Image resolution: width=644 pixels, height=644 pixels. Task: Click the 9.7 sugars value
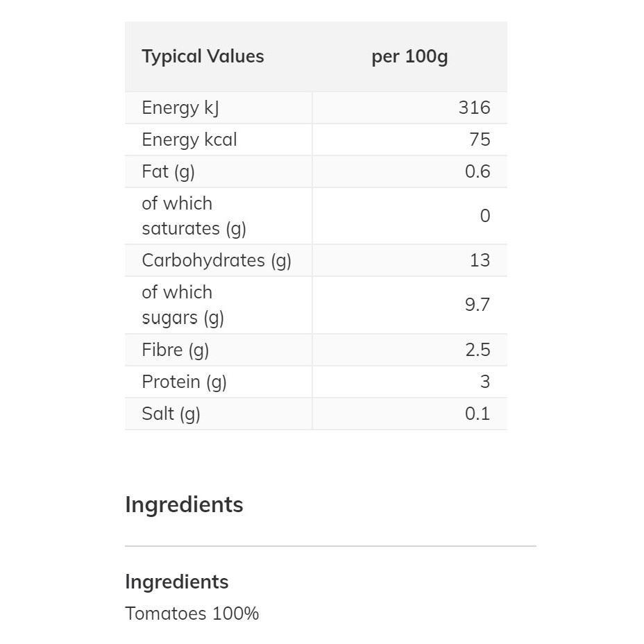click(x=477, y=305)
